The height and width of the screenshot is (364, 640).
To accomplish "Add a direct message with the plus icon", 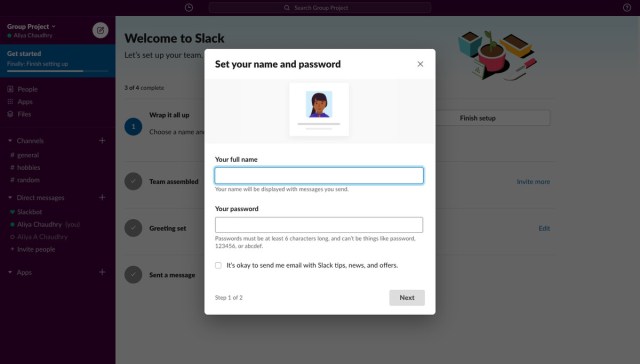I will [x=102, y=198].
